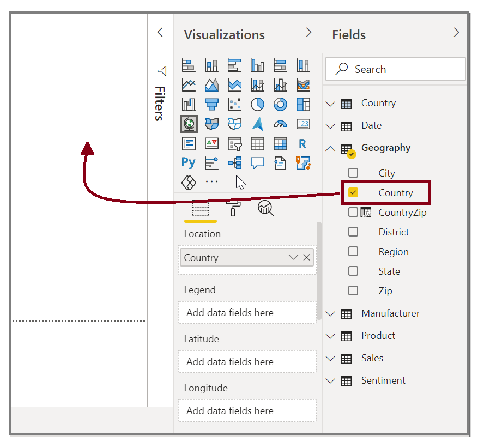
Task: Select the table visual
Action: point(257,143)
